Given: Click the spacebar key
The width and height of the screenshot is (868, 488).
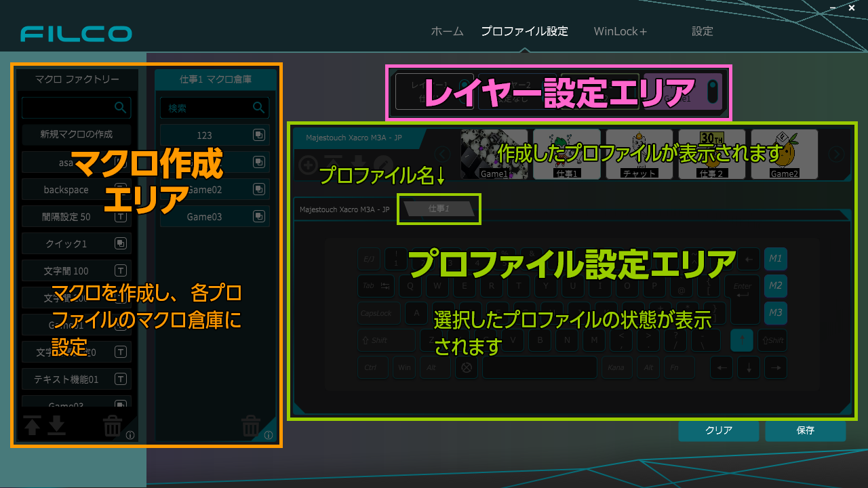Looking at the screenshot, I should tap(540, 367).
